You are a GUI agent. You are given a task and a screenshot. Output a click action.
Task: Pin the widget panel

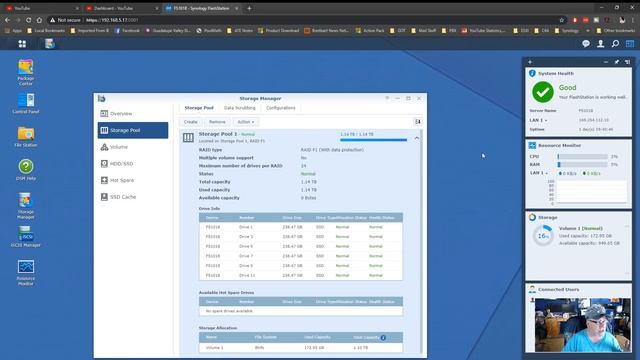617,62
